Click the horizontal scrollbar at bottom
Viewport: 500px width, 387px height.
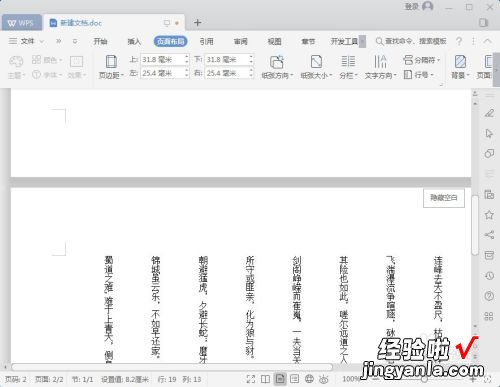tap(172, 367)
